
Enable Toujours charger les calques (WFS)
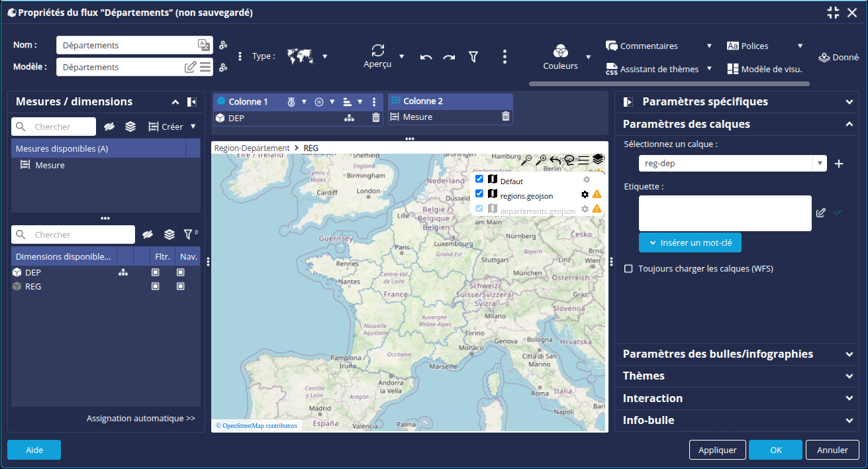pyautogui.click(x=629, y=269)
